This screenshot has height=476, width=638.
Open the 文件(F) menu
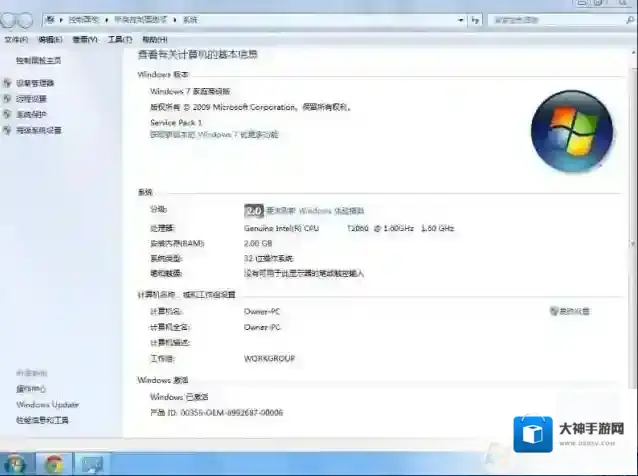[x=16, y=39]
